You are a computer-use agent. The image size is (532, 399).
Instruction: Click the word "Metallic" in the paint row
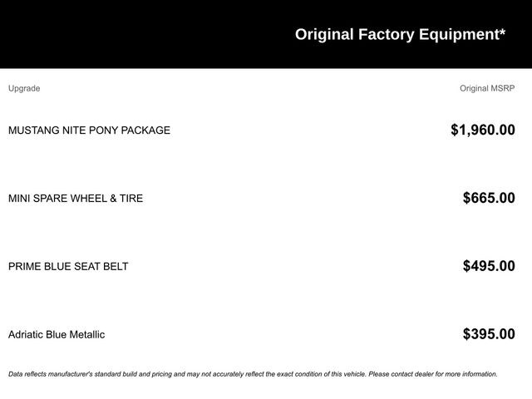[86, 335]
